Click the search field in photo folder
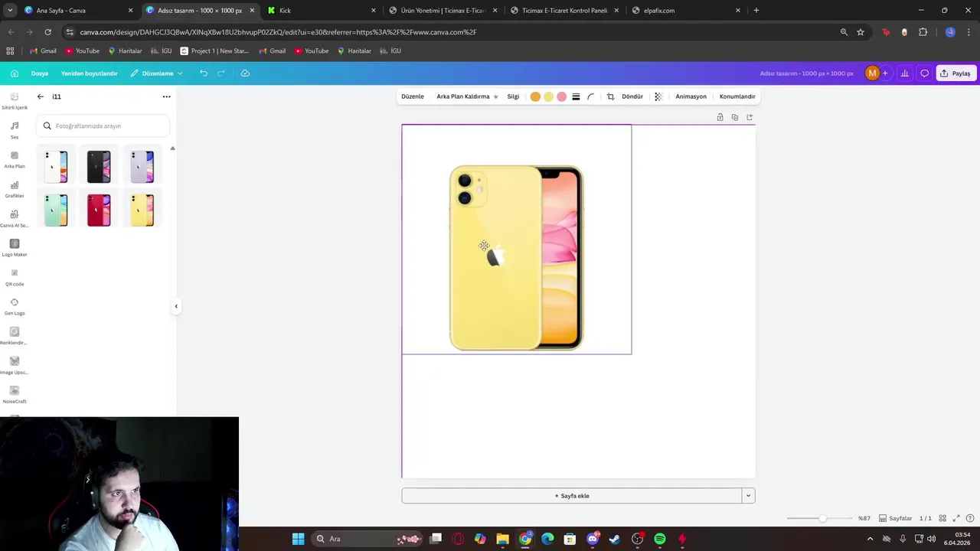This screenshot has height=551, width=980. [x=103, y=126]
